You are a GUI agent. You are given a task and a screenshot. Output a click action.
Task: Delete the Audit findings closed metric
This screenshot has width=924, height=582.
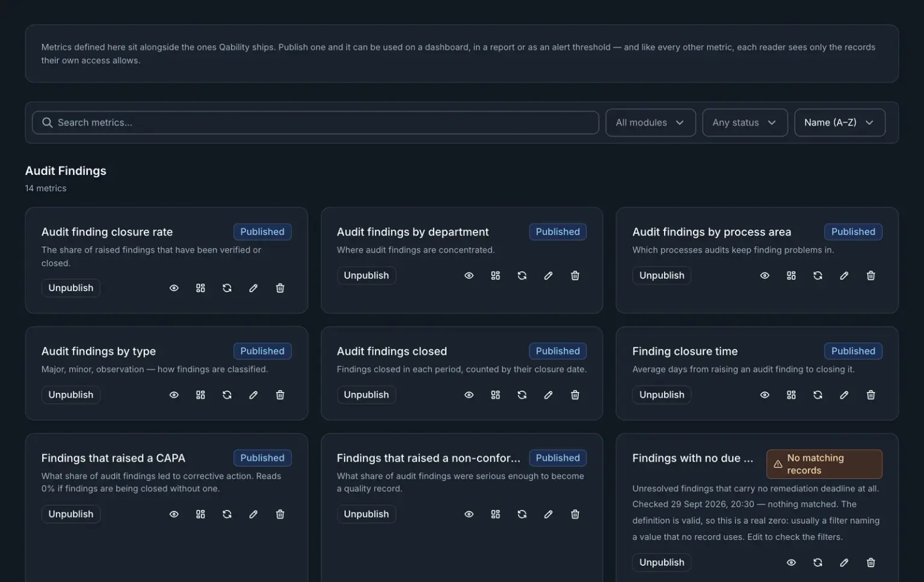pyautogui.click(x=575, y=395)
